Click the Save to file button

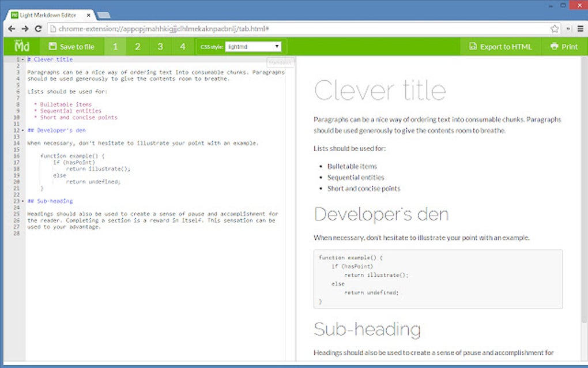click(71, 46)
